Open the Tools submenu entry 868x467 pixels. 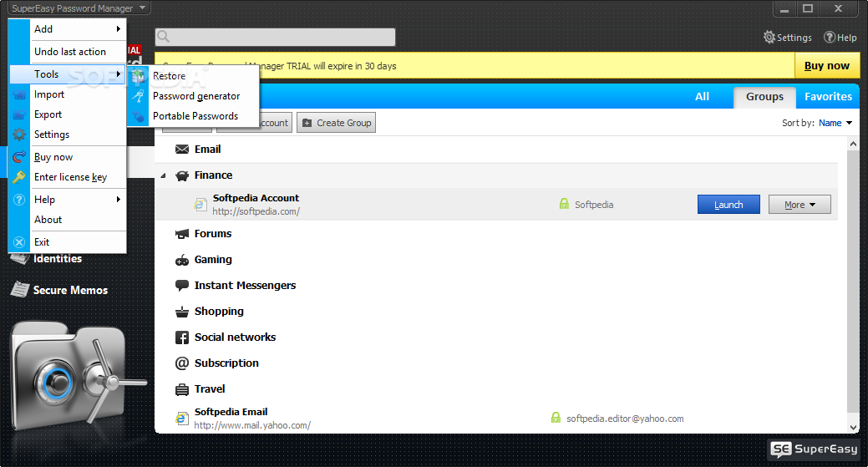pos(68,74)
